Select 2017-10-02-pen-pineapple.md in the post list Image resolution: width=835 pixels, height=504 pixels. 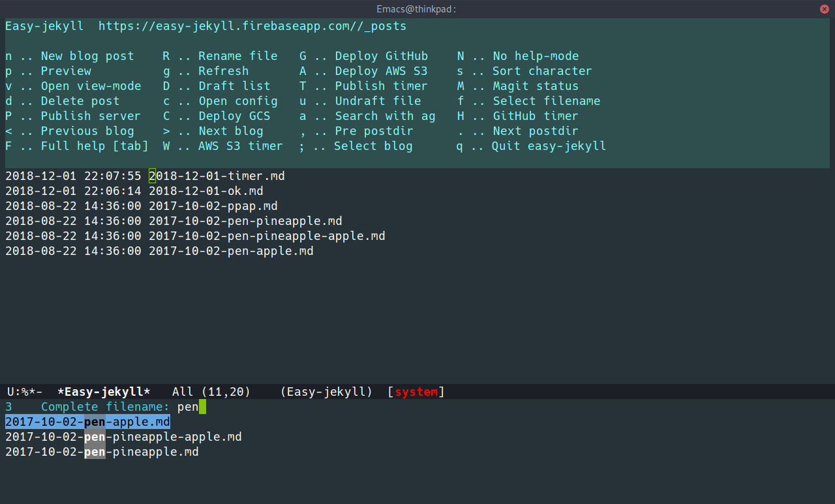245,221
